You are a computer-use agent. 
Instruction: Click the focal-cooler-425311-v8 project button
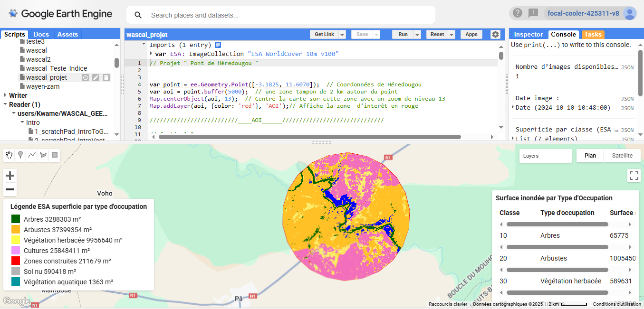tap(583, 13)
